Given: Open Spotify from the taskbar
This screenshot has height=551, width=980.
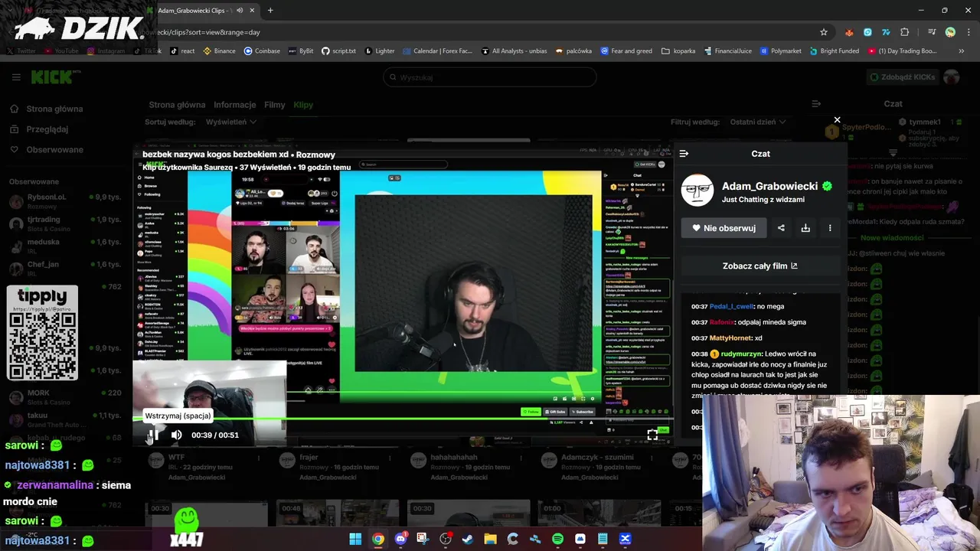Looking at the screenshot, I should 557,539.
